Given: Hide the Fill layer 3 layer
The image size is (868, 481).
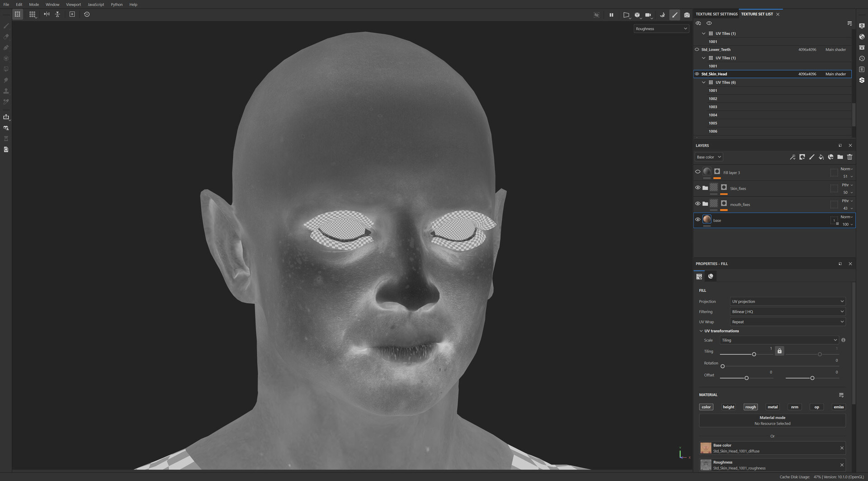Looking at the screenshot, I should tap(698, 172).
